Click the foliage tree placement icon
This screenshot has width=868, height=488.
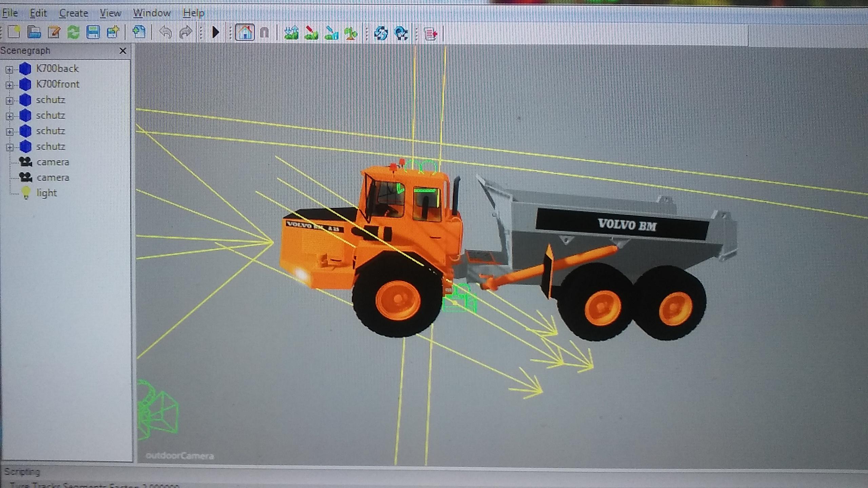351,33
